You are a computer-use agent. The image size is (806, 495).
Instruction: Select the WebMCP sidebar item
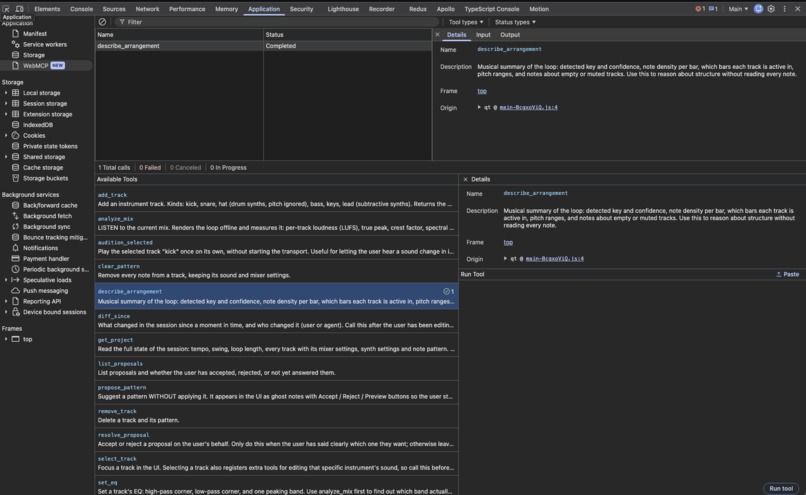point(44,66)
